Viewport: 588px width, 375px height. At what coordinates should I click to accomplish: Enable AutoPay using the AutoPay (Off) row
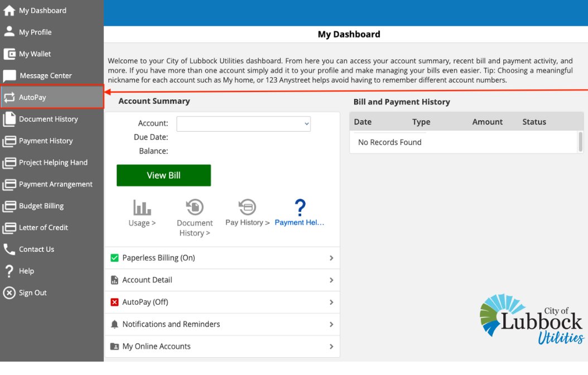point(222,302)
